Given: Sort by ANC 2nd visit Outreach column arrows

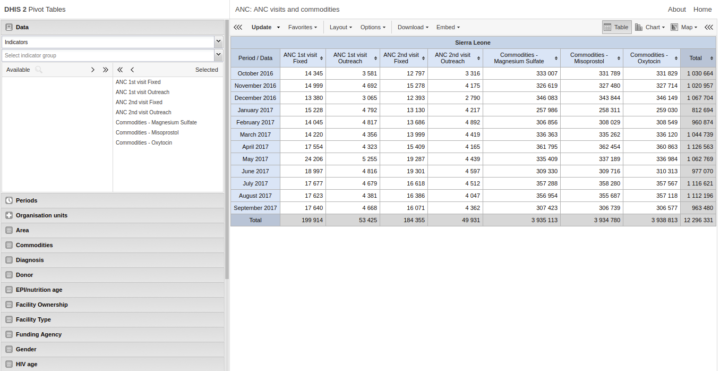Looking at the screenshot, I should (478, 58).
